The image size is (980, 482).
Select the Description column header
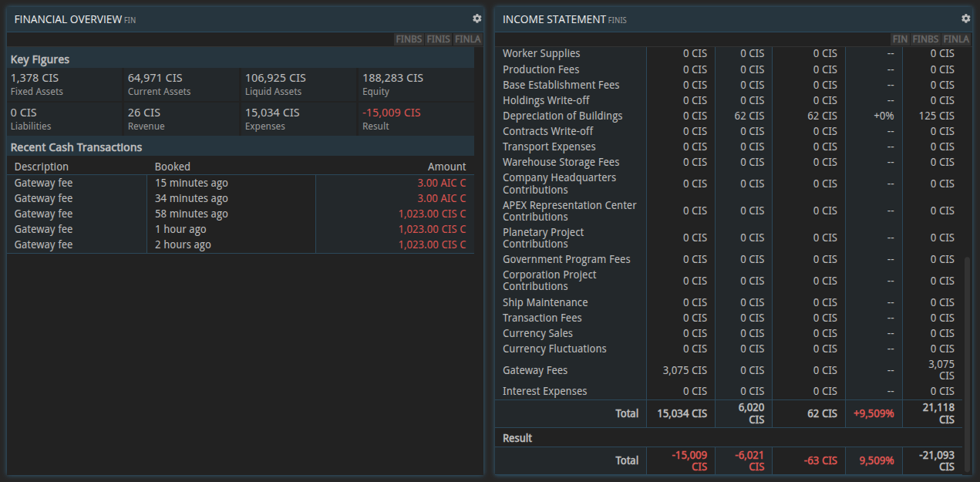42,167
